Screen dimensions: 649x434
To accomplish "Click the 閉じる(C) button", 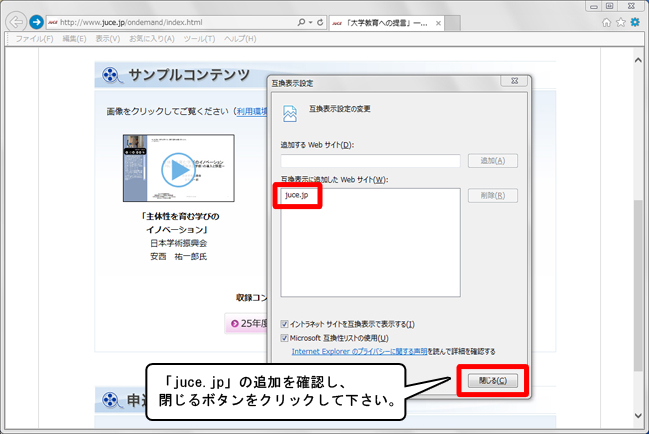I will click(x=493, y=381).
